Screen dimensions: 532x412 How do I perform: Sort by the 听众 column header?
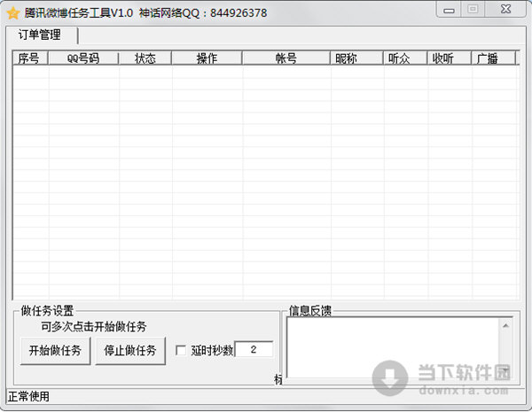click(x=399, y=58)
